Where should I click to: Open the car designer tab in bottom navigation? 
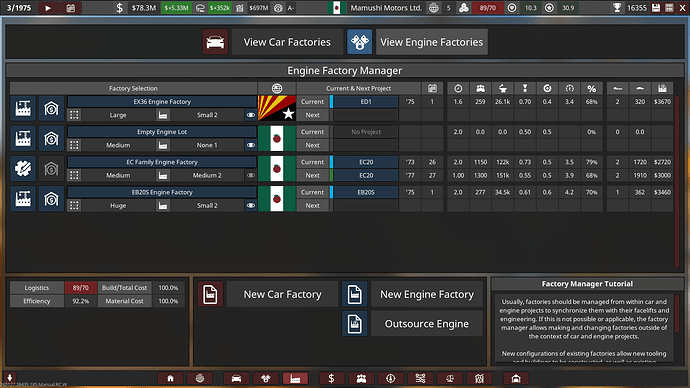tap(236, 378)
